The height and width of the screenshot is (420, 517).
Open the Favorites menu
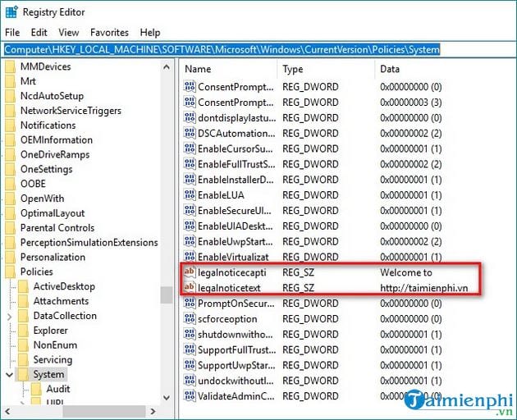(109, 32)
